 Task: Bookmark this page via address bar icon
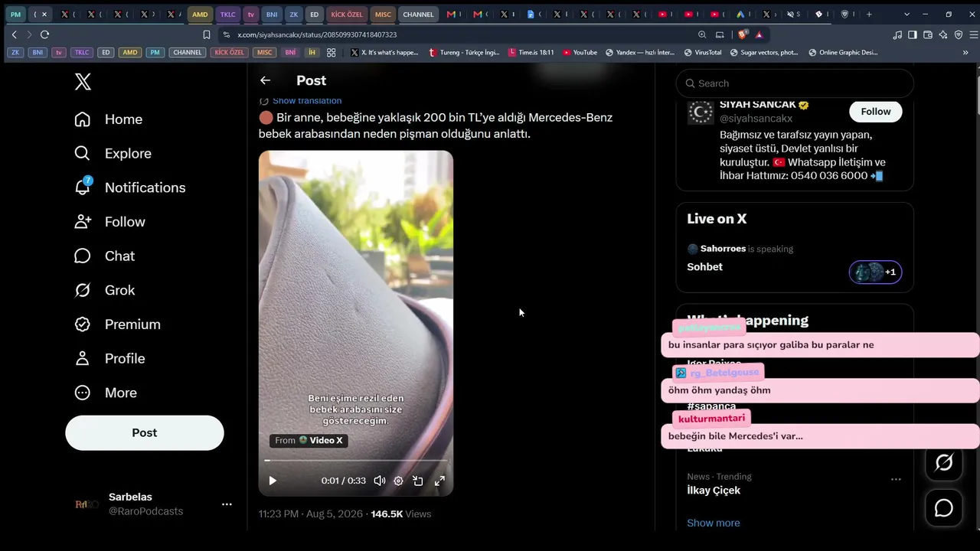[207, 34]
